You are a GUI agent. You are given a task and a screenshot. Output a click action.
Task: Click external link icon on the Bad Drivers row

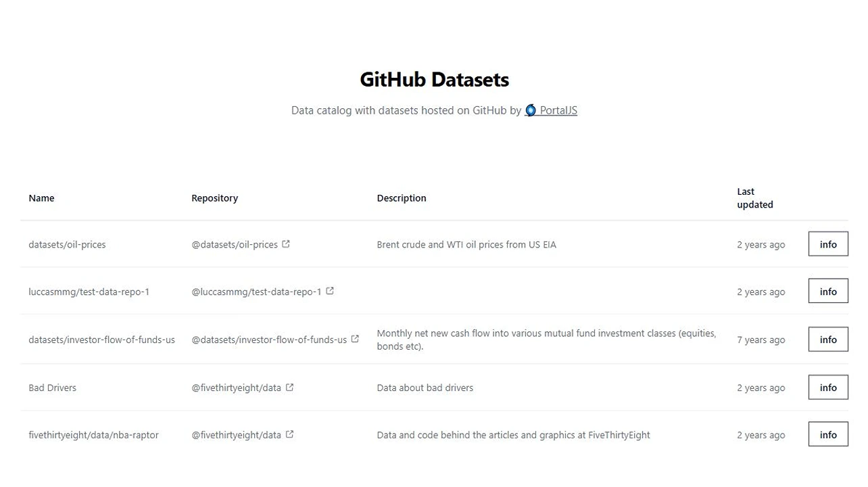[290, 387]
